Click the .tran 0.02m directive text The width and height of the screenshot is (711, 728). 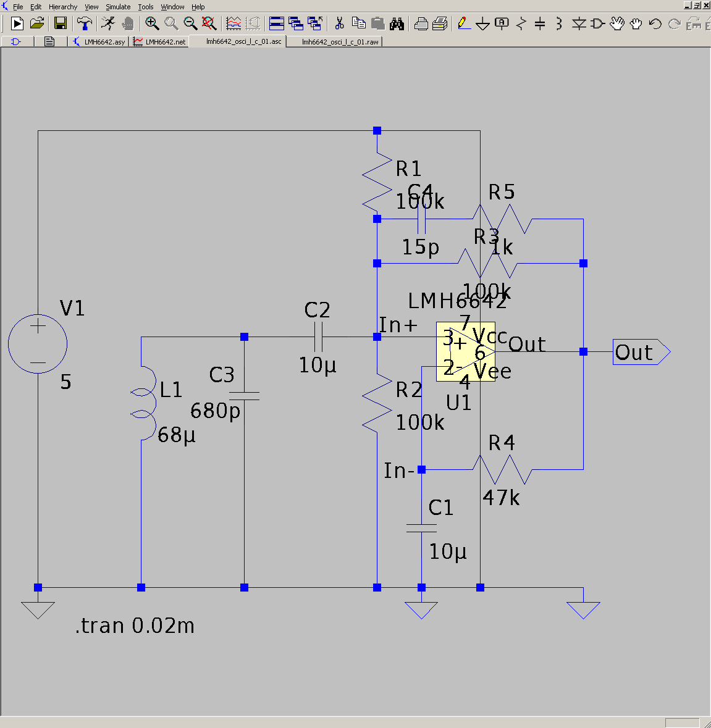pyautogui.click(x=135, y=625)
